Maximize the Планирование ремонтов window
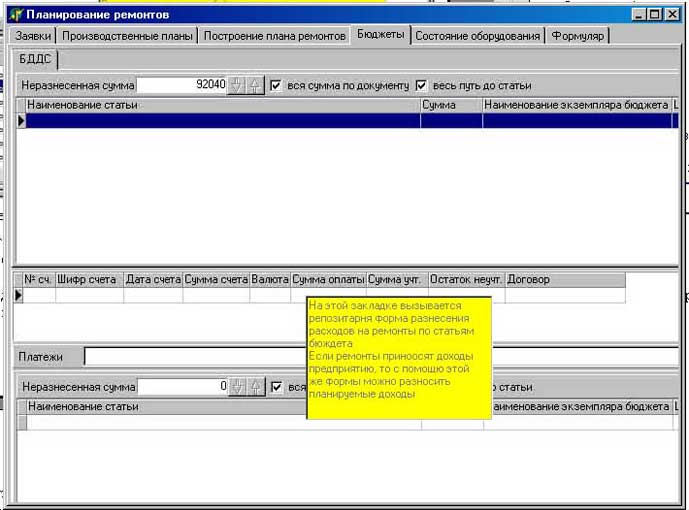Screen dimensions: 689x510 pos(654,14)
